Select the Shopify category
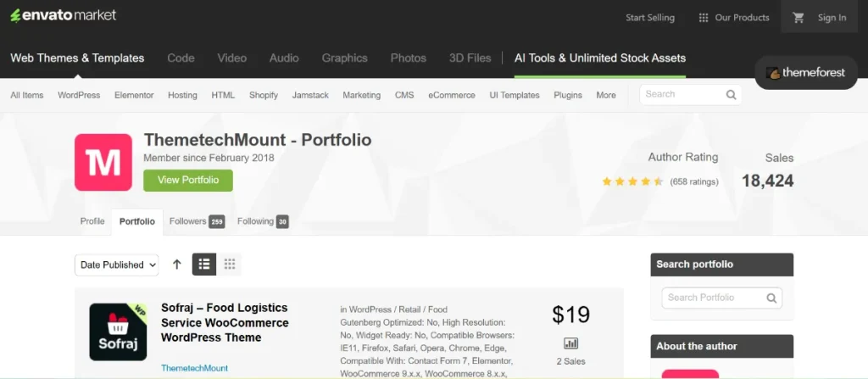 (264, 95)
